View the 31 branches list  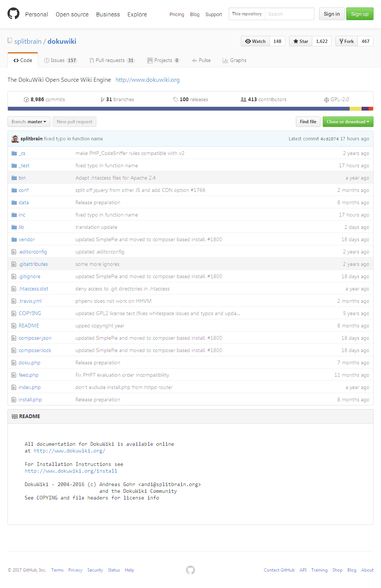(x=117, y=99)
